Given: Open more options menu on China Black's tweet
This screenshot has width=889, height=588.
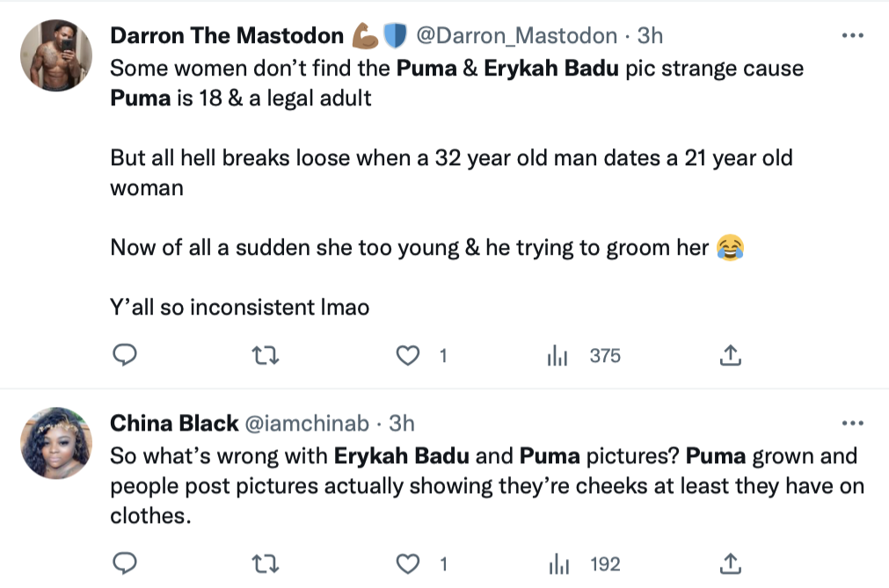Looking at the screenshot, I should (852, 422).
